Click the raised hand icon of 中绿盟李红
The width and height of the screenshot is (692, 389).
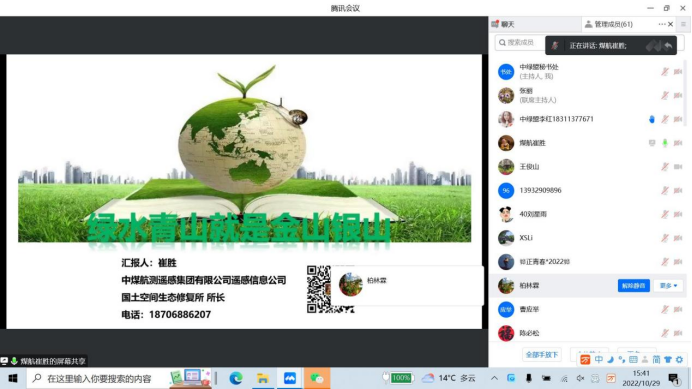tap(652, 119)
